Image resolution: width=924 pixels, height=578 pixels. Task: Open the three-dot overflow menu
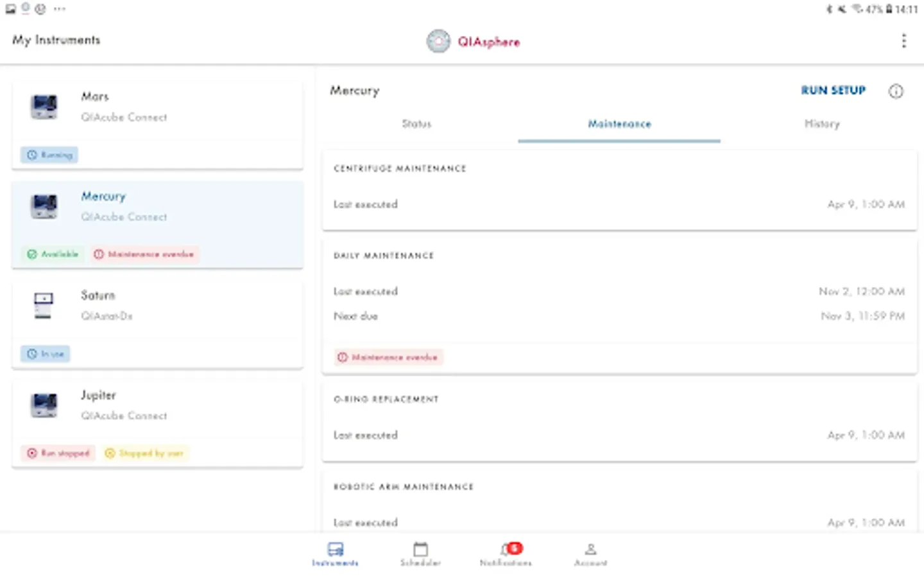coord(903,41)
